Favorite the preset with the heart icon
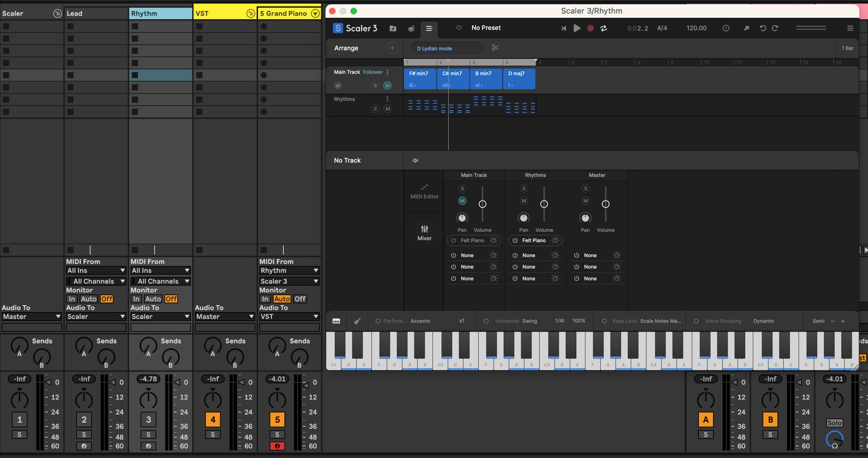The height and width of the screenshot is (458, 868). (x=459, y=28)
